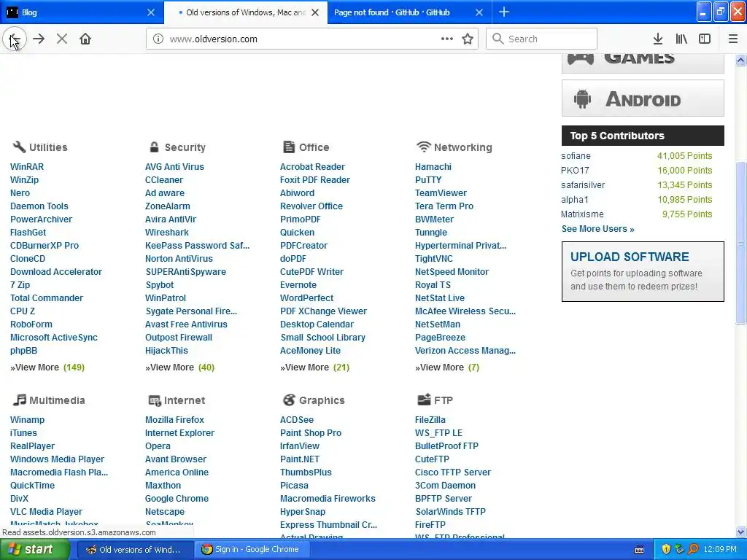This screenshot has height=560, width=747.
Task: Open the Evernote link
Action: tap(298, 285)
